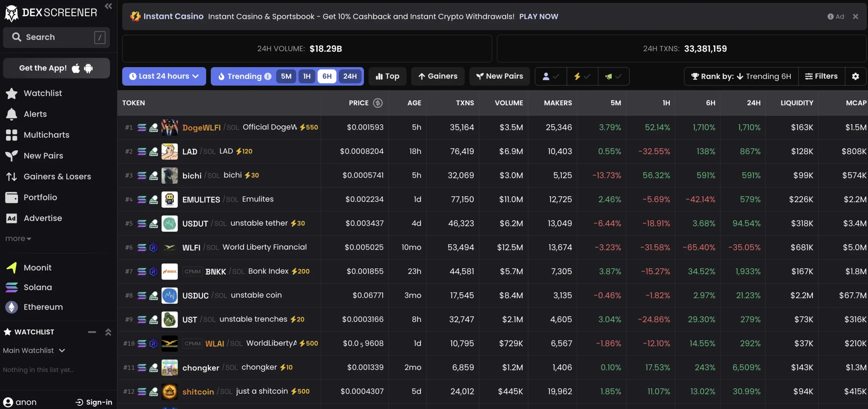This screenshot has height=409, width=868.
Task: Open the Main Watchlist dropdown
Action: point(34,350)
